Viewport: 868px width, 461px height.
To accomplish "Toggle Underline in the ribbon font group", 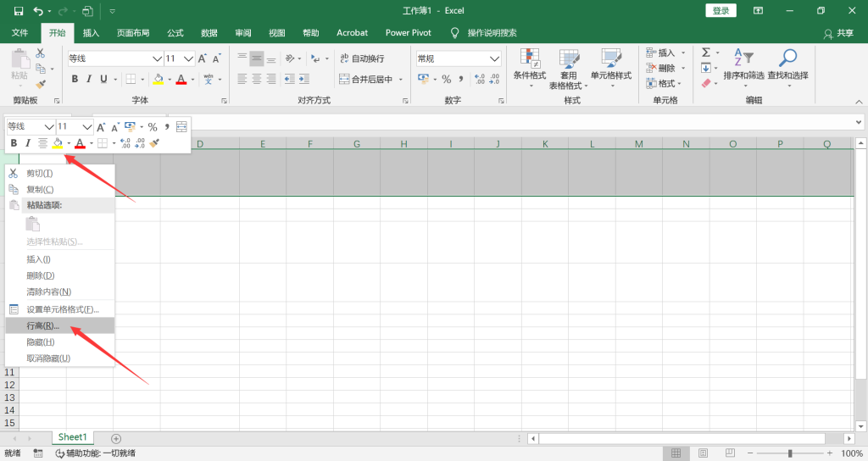I will 103,79.
